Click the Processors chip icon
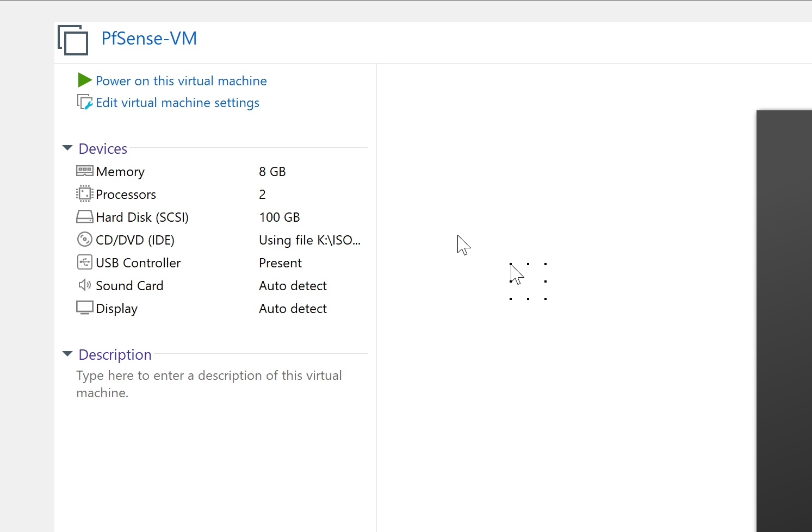Viewport: 812px width, 532px height. pos(84,194)
